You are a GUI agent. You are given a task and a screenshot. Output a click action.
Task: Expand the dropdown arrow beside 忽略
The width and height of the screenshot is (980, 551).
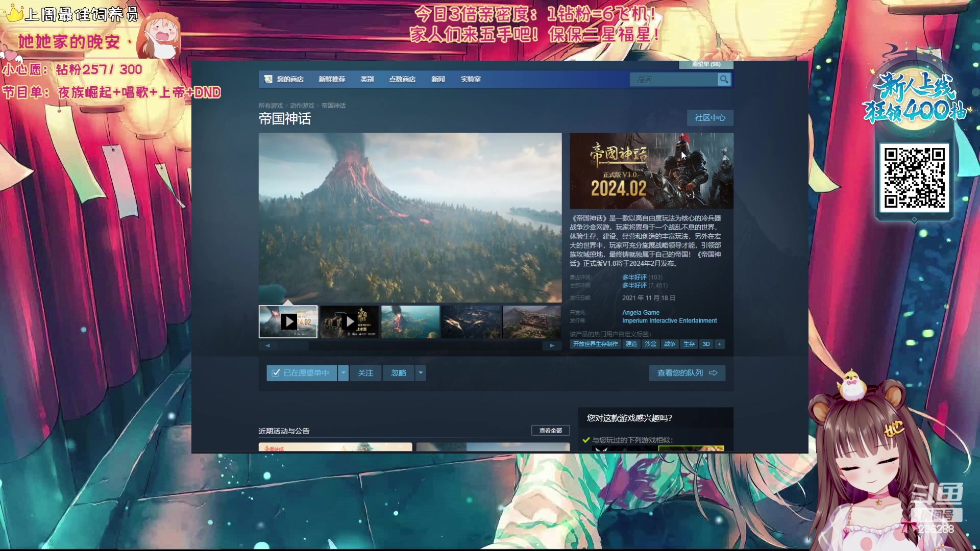pyautogui.click(x=421, y=373)
